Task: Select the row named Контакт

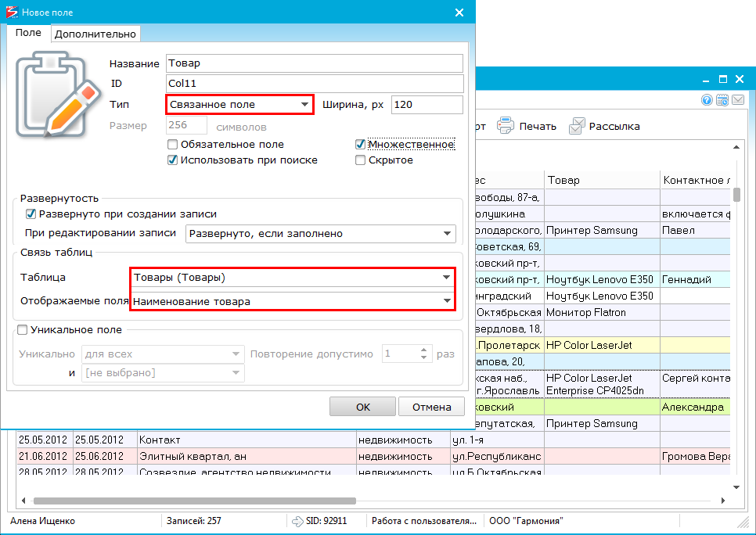Action: click(247, 440)
